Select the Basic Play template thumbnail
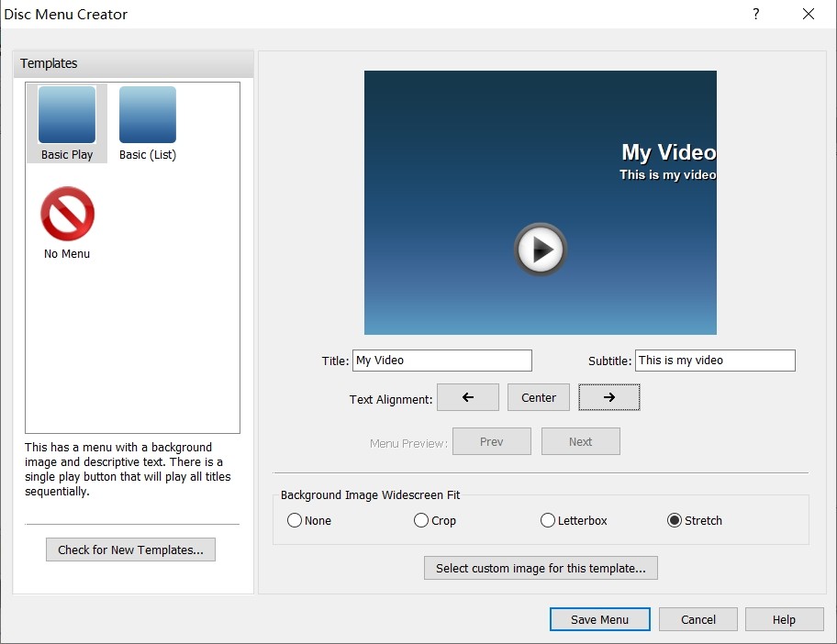 click(x=66, y=115)
